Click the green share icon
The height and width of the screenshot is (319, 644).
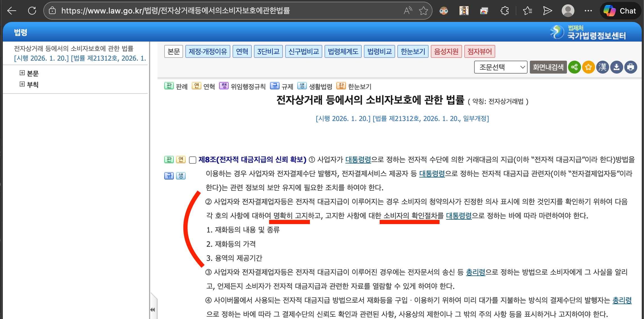point(574,67)
